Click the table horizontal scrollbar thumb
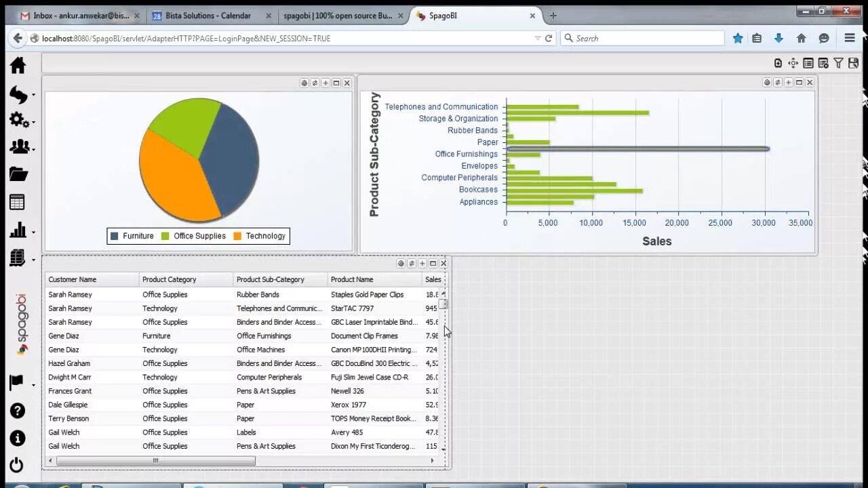Screen dimensions: 868x488 [156, 460]
